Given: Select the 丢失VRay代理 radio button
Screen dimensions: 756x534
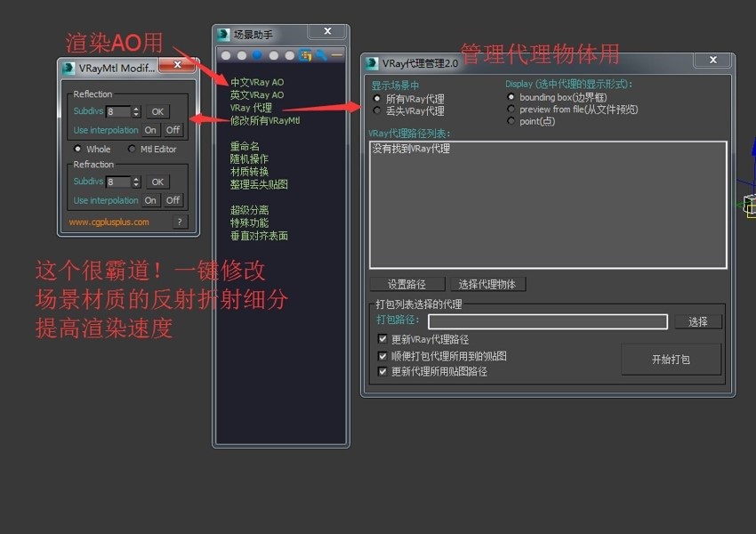Looking at the screenshot, I should 378,111.
